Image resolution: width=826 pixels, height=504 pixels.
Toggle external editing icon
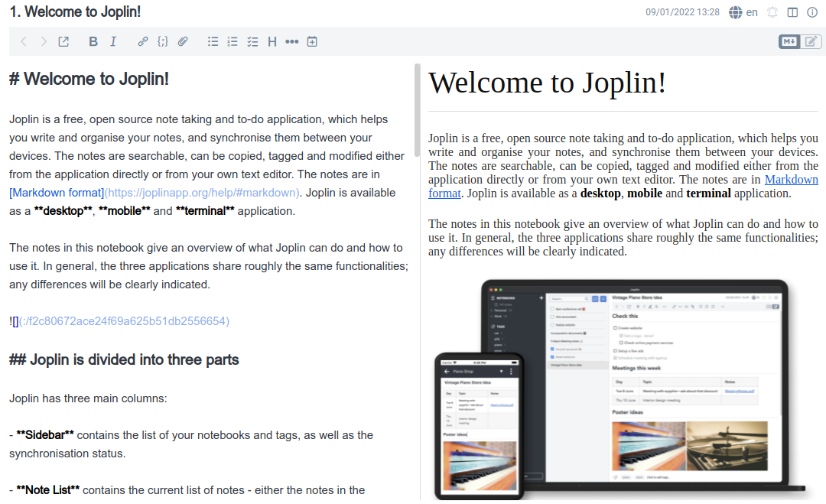[x=63, y=41]
